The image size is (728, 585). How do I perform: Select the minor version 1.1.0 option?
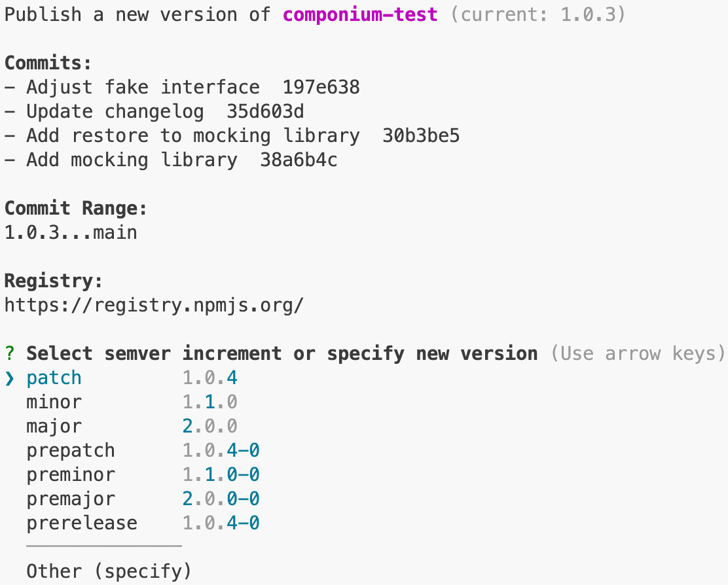[54, 402]
